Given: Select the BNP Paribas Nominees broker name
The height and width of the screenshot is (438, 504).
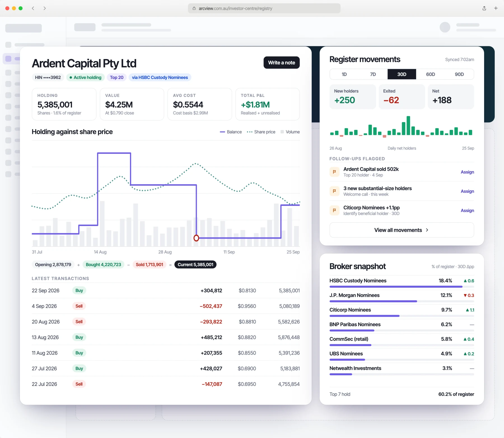Looking at the screenshot, I should pyautogui.click(x=355, y=324).
